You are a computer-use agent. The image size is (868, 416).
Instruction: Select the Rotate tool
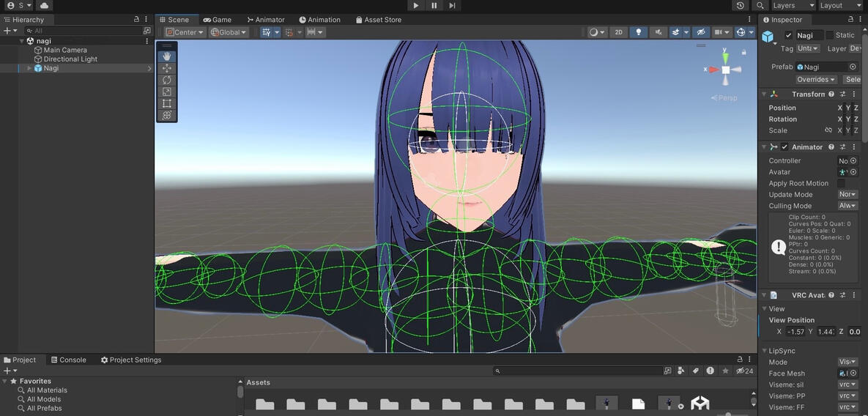[167, 80]
